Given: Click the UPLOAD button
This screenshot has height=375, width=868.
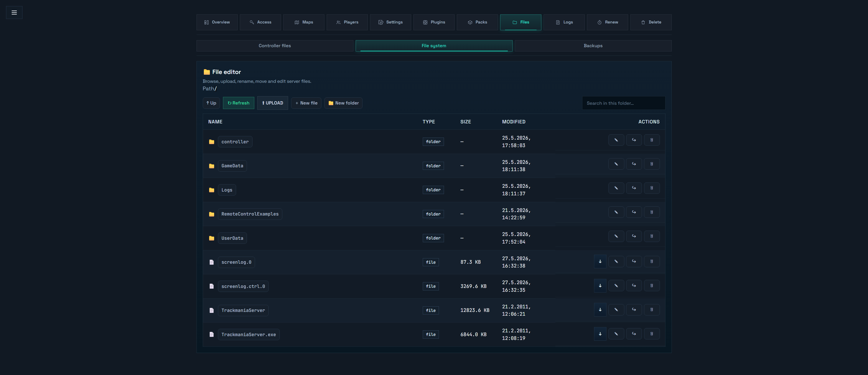Looking at the screenshot, I should (x=272, y=103).
